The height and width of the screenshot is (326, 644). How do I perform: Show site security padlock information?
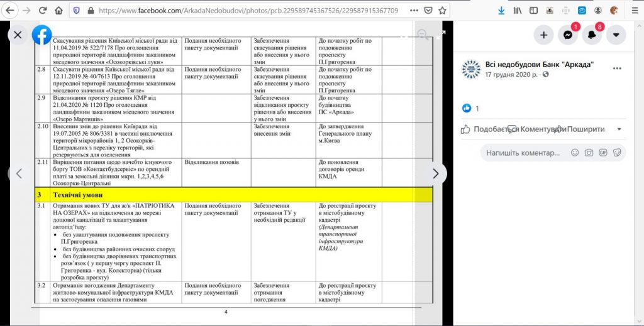(91, 11)
